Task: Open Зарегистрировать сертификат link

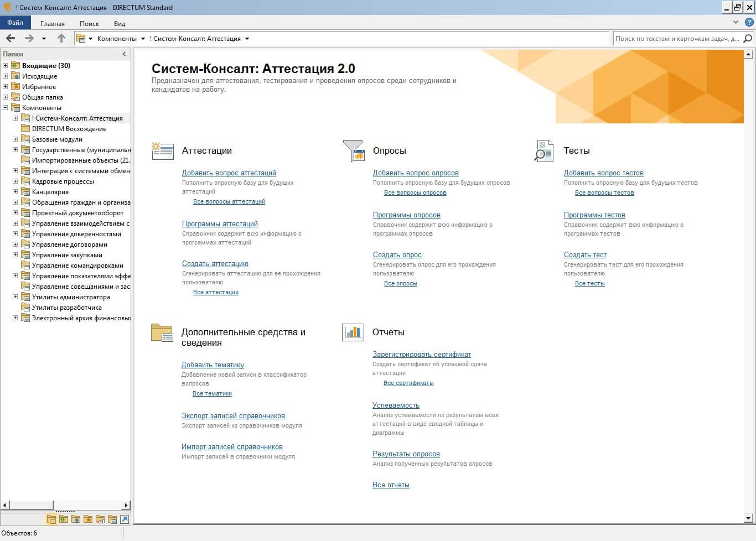Action: [x=422, y=354]
